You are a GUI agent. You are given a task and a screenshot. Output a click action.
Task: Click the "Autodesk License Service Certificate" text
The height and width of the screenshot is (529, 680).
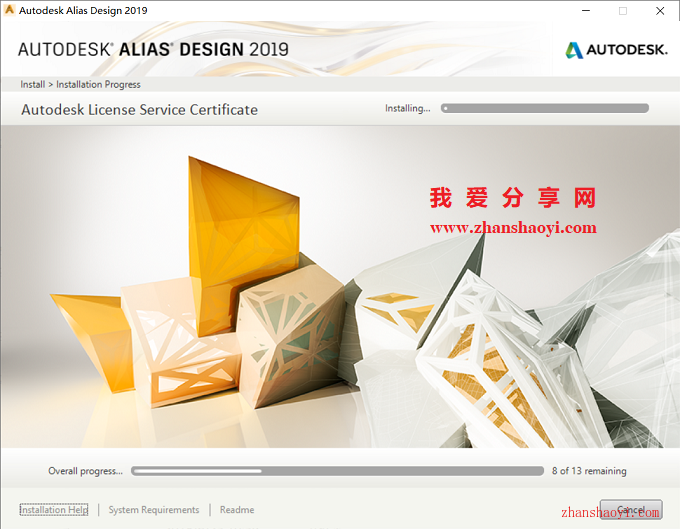coord(139,110)
